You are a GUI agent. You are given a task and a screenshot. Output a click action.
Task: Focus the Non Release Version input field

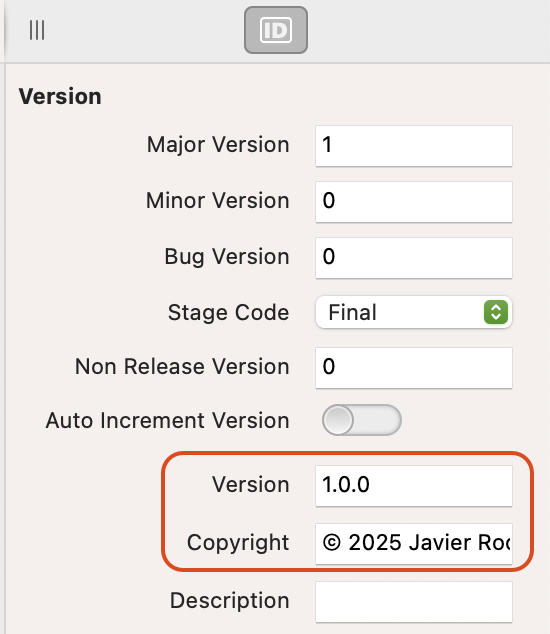pos(414,368)
